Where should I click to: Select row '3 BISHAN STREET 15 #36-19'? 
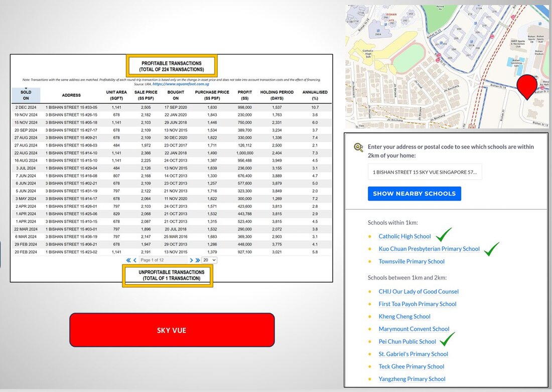click(172, 237)
